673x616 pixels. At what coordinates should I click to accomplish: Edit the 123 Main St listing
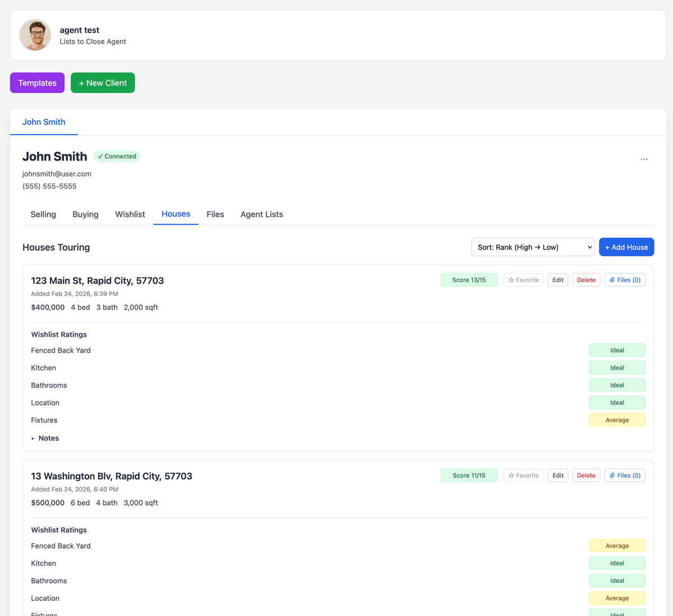point(557,280)
